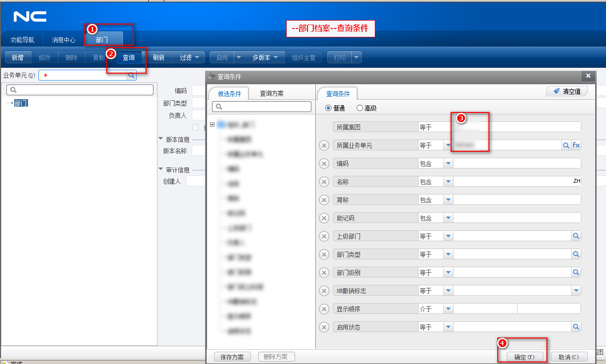Viewport: 606px width, 364px height.
Task: Open lookup for 上级部门 field
Action: click(x=576, y=236)
